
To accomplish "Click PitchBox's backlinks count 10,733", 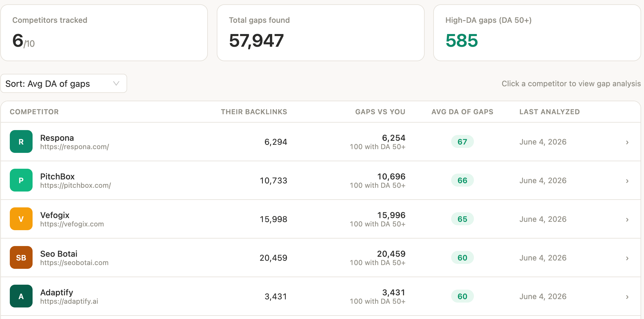I will pos(274,181).
